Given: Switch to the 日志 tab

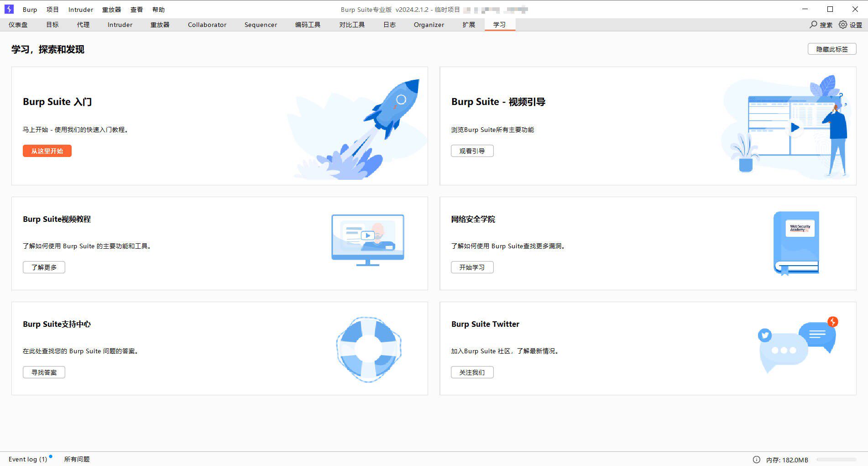Looking at the screenshot, I should (389, 25).
